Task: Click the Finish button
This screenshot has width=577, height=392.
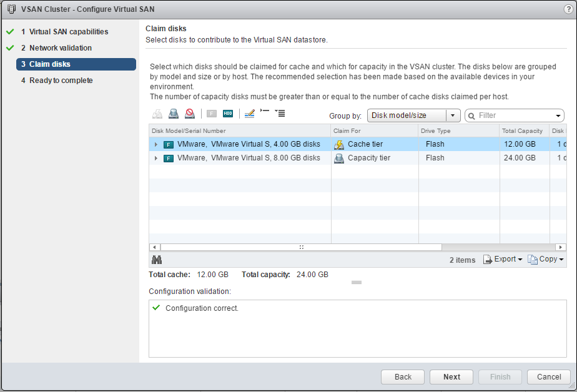Action: point(500,377)
